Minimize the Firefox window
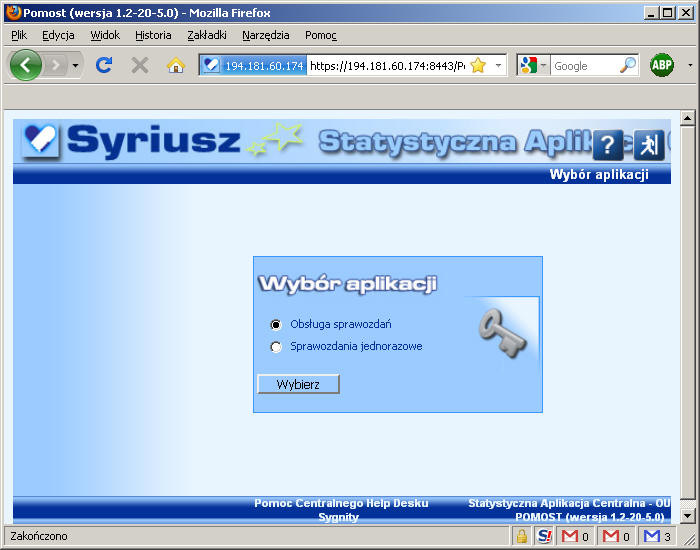700x550 pixels. (x=650, y=13)
